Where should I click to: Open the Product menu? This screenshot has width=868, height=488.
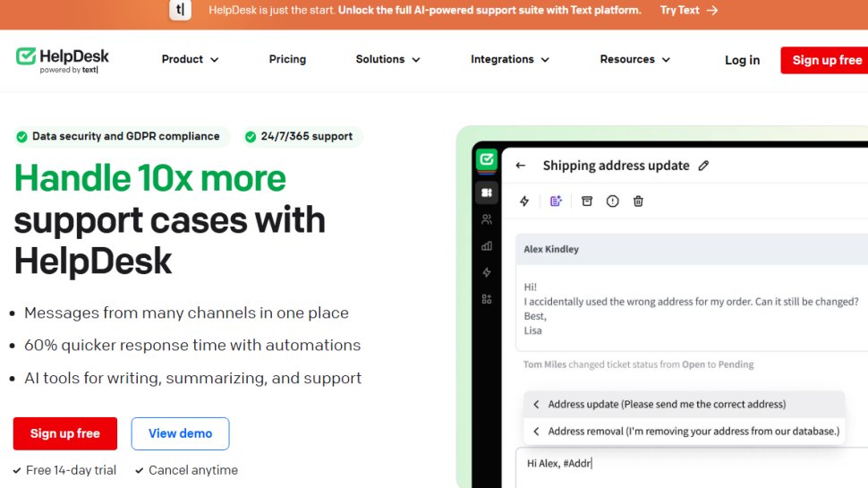click(190, 59)
